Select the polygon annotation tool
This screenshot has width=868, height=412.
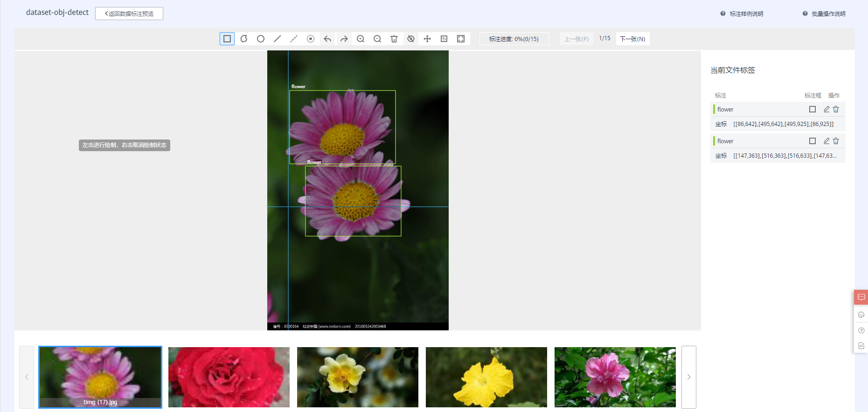244,39
